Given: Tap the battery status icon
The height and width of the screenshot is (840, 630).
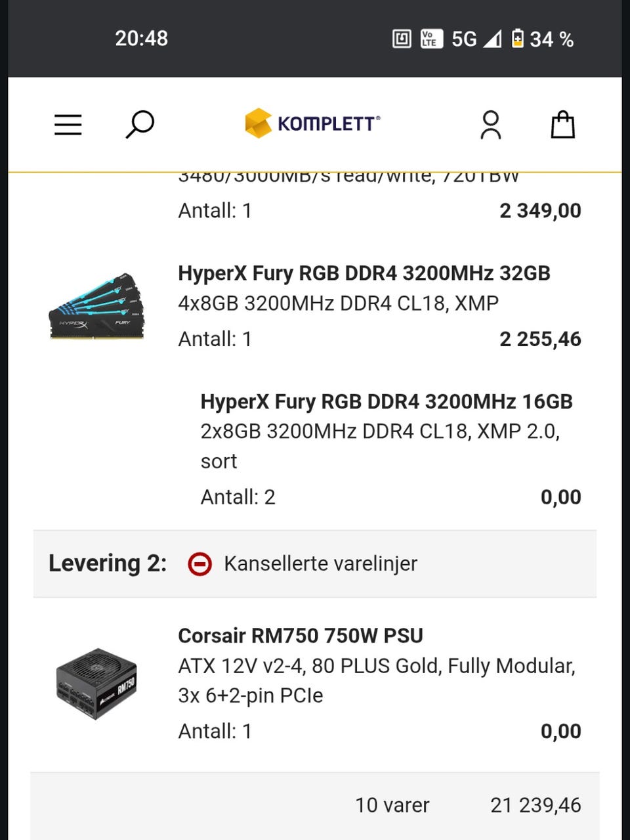Looking at the screenshot, I should tap(518, 39).
